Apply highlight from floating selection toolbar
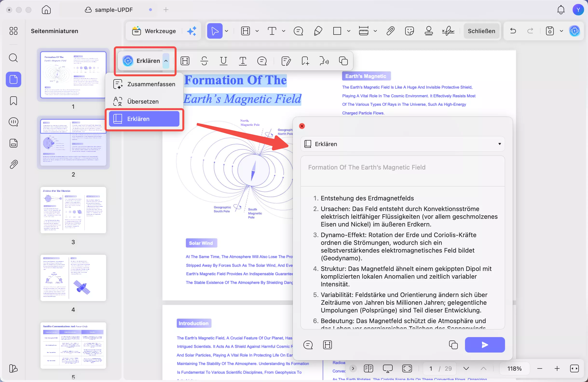This screenshot has height=382, width=588. [185, 61]
